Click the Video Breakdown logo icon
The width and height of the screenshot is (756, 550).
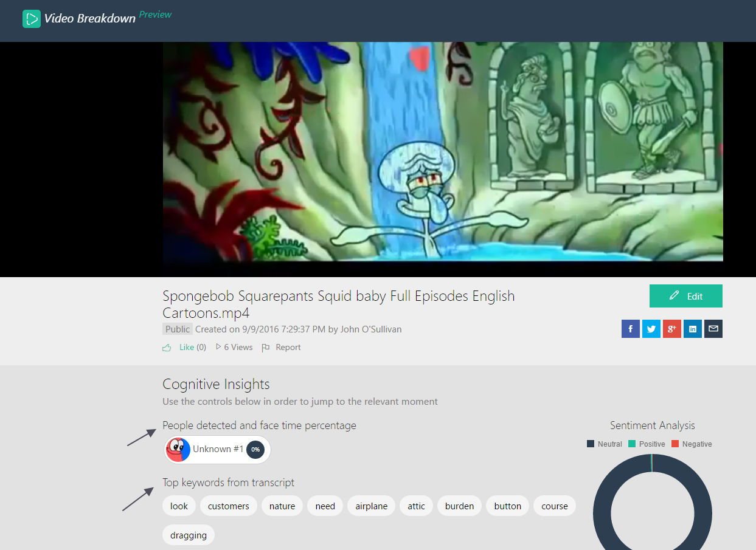tap(31, 18)
